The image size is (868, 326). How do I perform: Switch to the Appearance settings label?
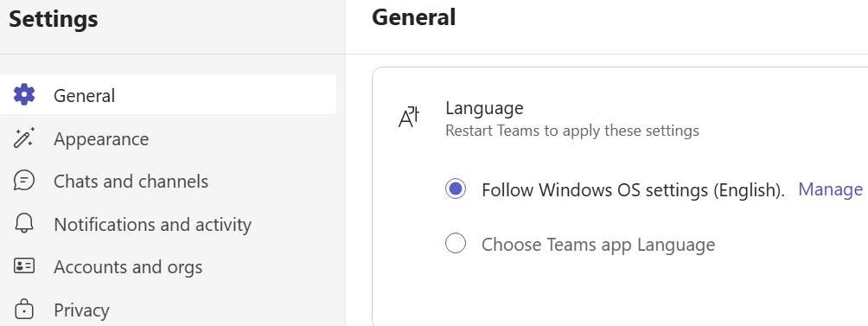[x=101, y=139]
